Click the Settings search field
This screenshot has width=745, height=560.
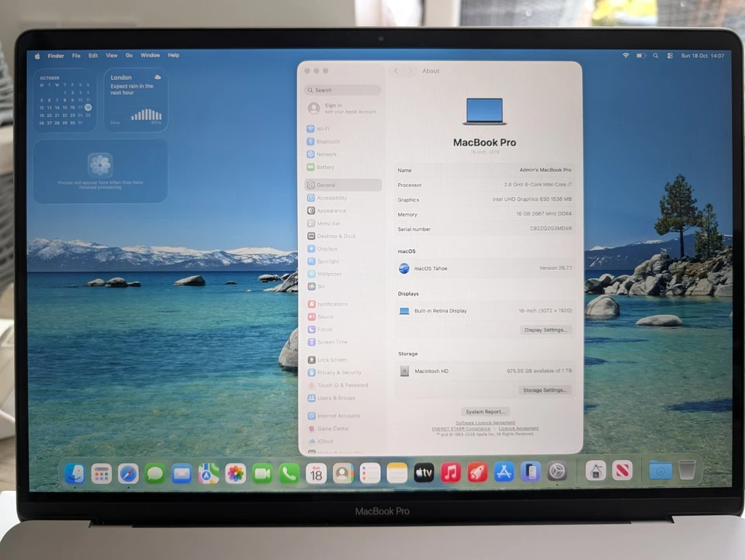(x=342, y=90)
